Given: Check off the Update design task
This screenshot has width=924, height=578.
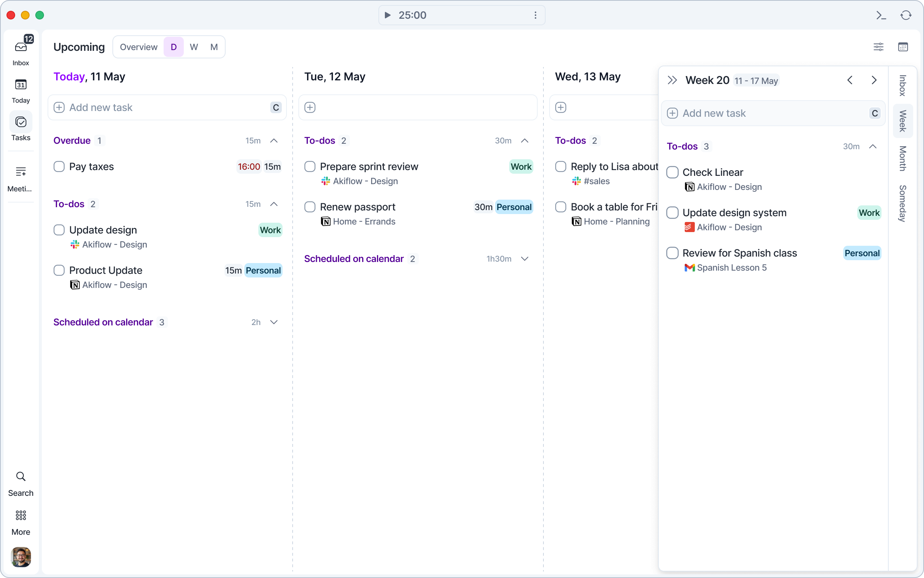Looking at the screenshot, I should (x=59, y=230).
